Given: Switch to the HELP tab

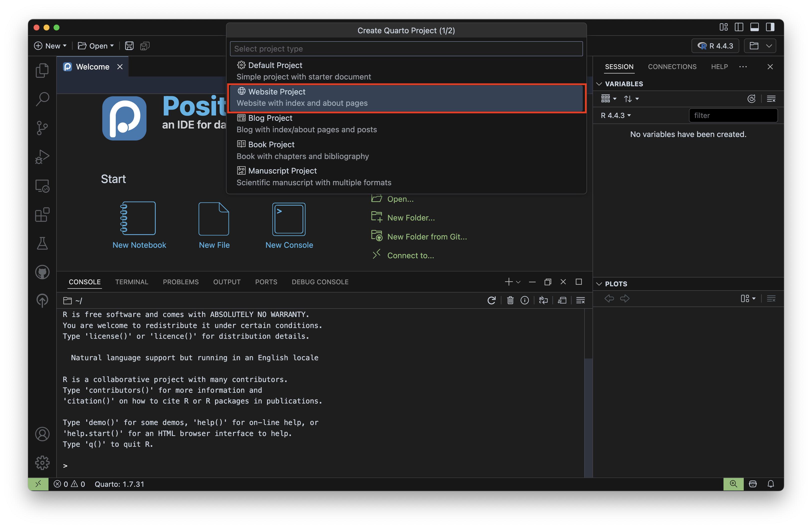Looking at the screenshot, I should (x=719, y=66).
